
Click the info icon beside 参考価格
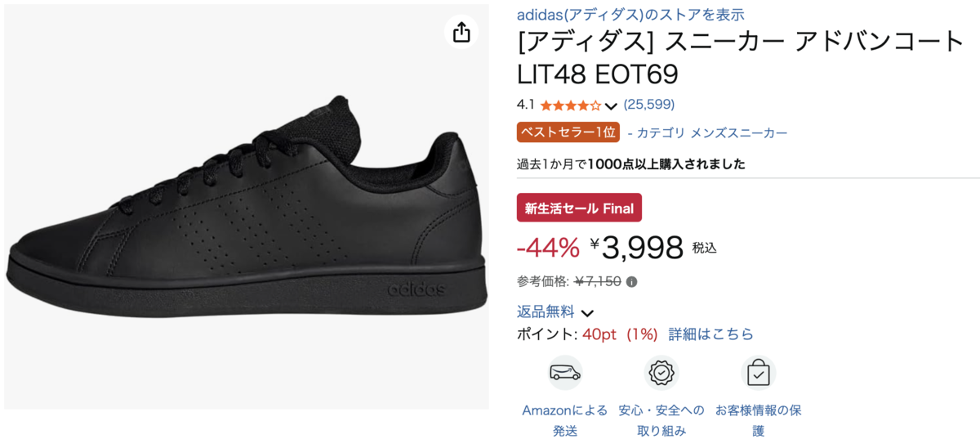coord(632,282)
